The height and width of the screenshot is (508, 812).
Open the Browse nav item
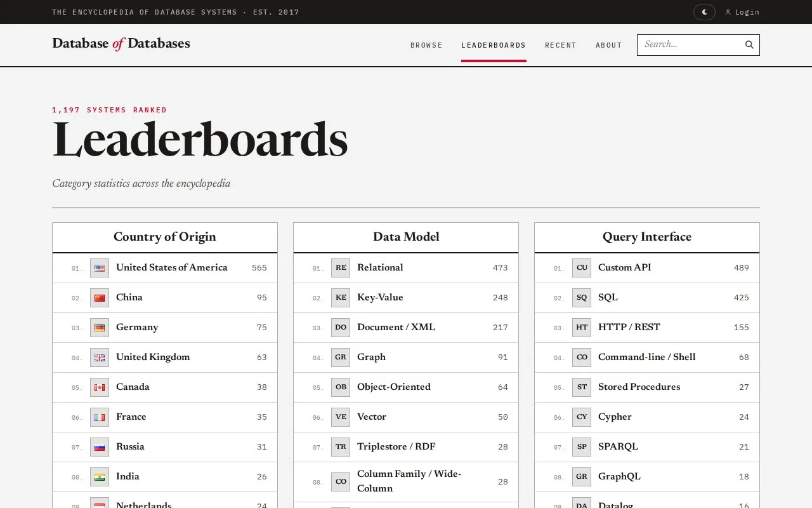point(426,45)
